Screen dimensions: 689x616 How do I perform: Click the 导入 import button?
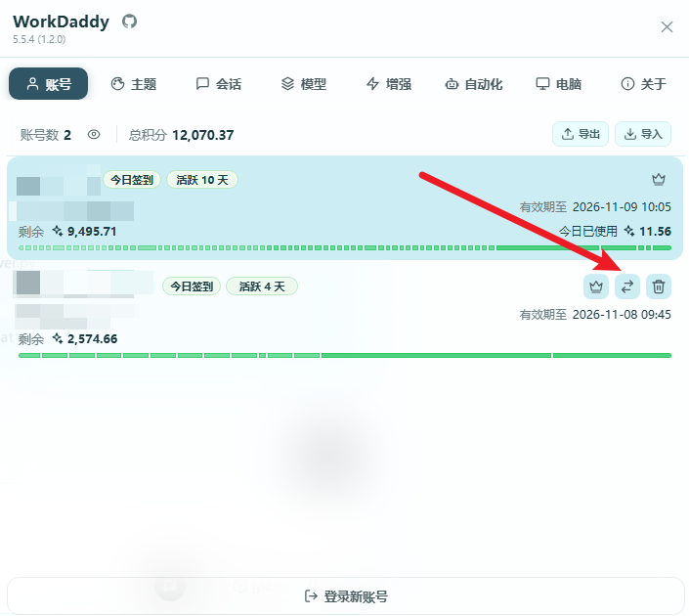643,134
